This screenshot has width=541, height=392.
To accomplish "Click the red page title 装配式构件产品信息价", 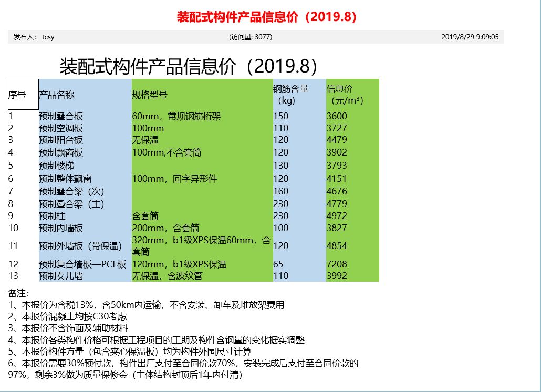I will [x=268, y=17].
